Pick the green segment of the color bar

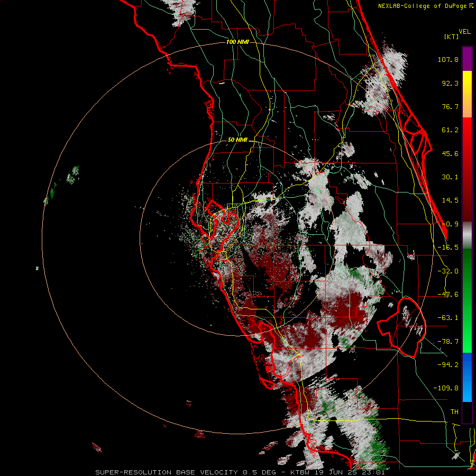[467, 300]
